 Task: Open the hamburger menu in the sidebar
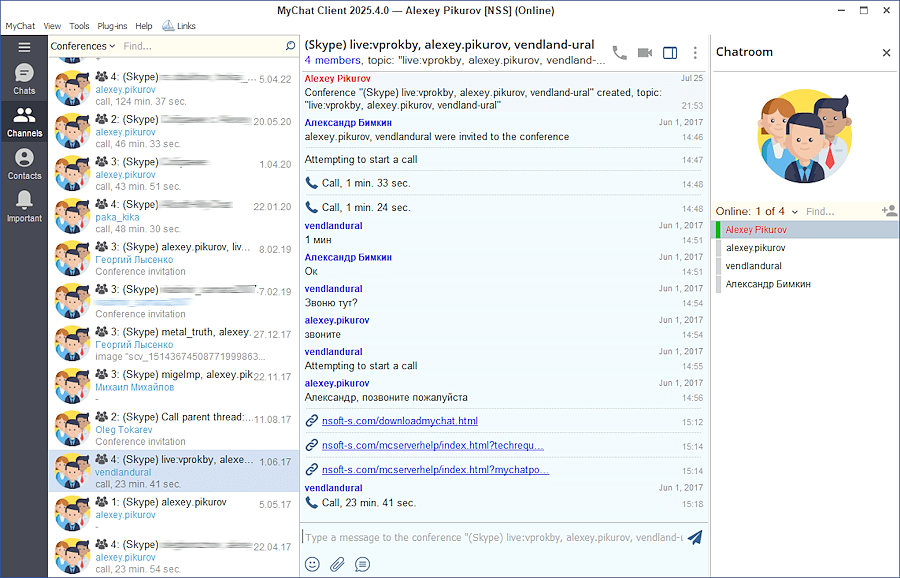tap(24, 47)
